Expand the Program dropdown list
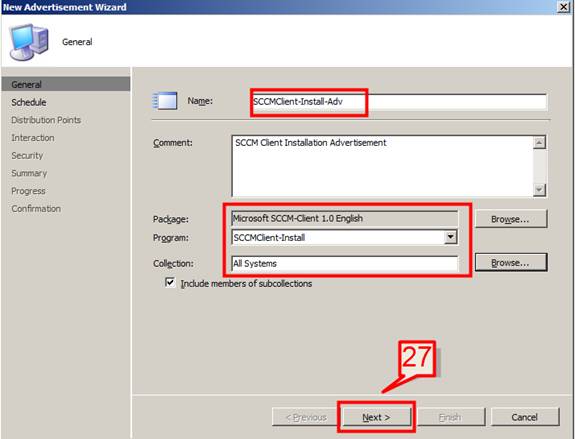The image size is (575, 439). pos(451,237)
